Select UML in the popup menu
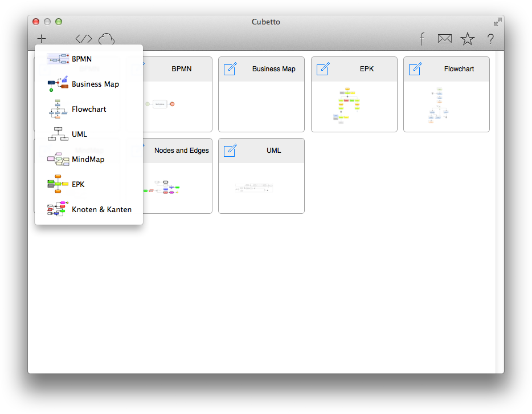This screenshot has height=414, width=532. pos(89,134)
